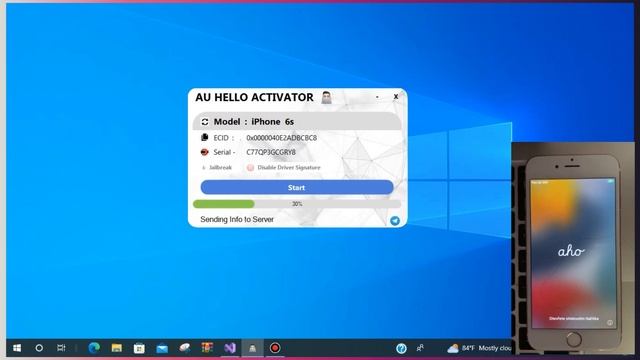Click the Jailbreak option
This screenshot has height=360, width=640.
217,167
